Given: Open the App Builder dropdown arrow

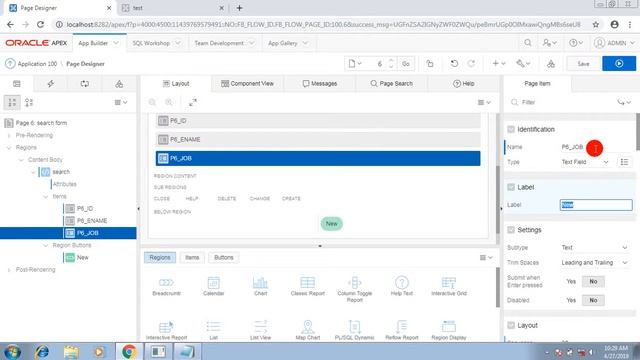Looking at the screenshot, I should click(116, 43).
